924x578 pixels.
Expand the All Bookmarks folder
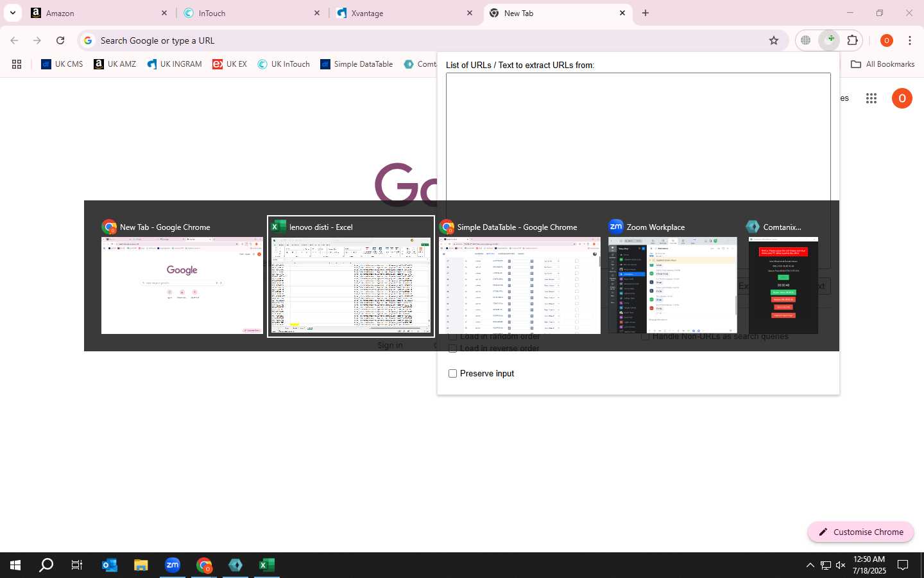tap(882, 64)
